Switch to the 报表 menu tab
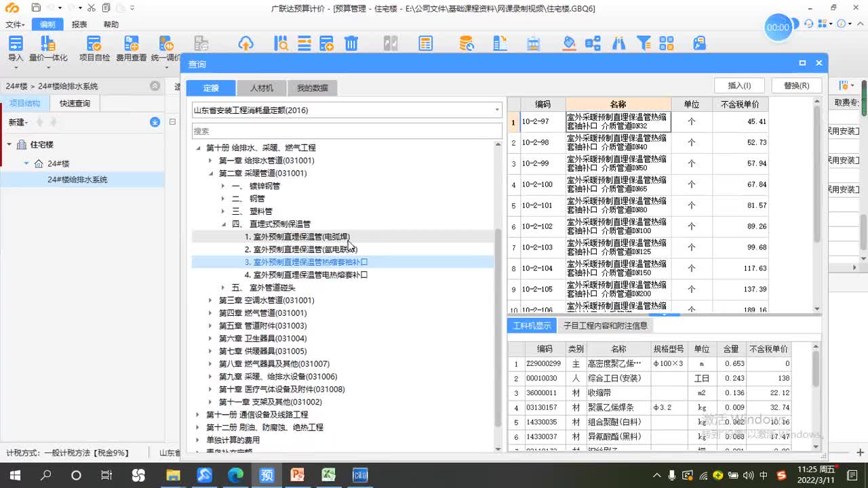The height and width of the screenshot is (488, 868). click(x=79, y=24)
